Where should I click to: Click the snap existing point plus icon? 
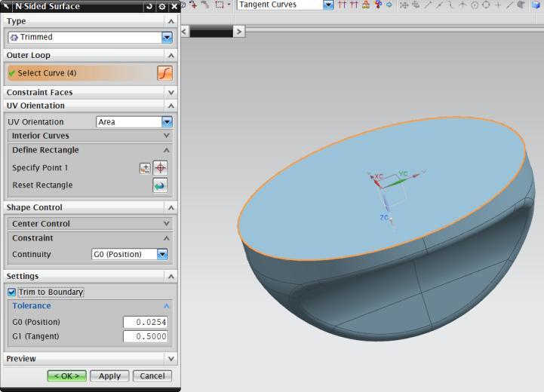[x=498, y=5]
